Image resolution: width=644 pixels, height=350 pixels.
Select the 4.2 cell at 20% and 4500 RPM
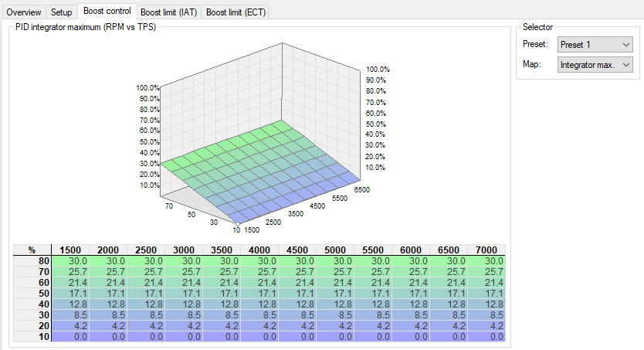coord(297,326)
